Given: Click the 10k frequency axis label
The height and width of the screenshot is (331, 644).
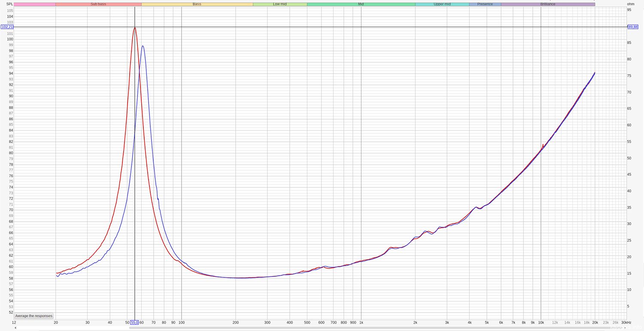Looking at the screenshot, I should pos(541,322).
